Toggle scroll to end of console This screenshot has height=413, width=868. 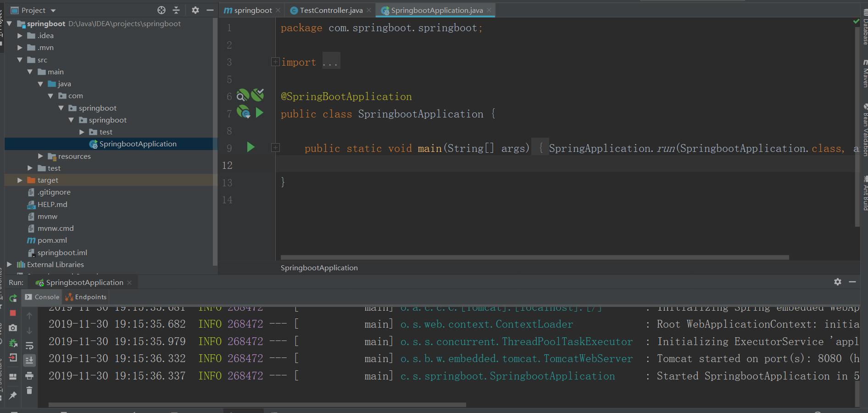(x=29, y=360)
